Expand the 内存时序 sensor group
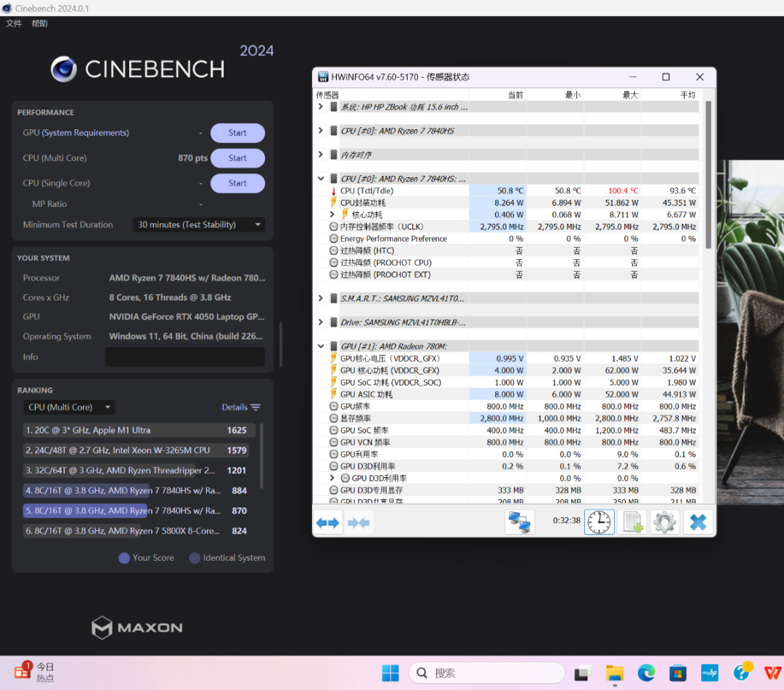 pos(321,155)
